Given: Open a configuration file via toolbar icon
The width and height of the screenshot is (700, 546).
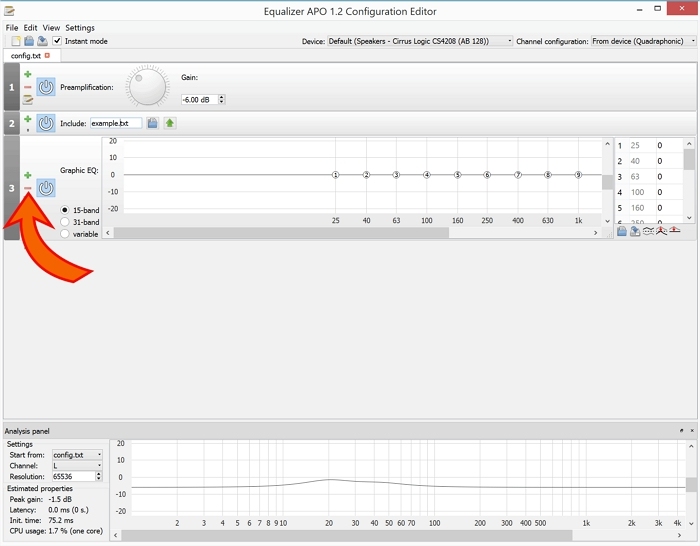Looking at the screenshot, I should pos(29,41).
